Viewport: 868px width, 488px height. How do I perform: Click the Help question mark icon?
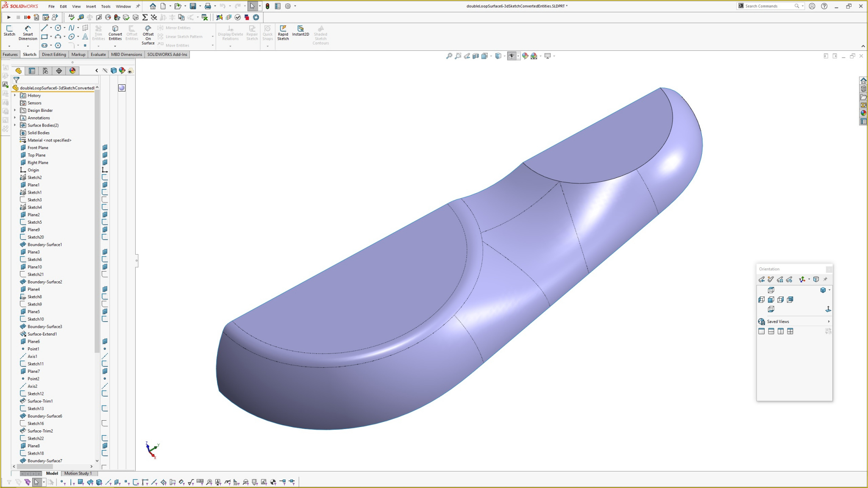(x=824, y=6)
